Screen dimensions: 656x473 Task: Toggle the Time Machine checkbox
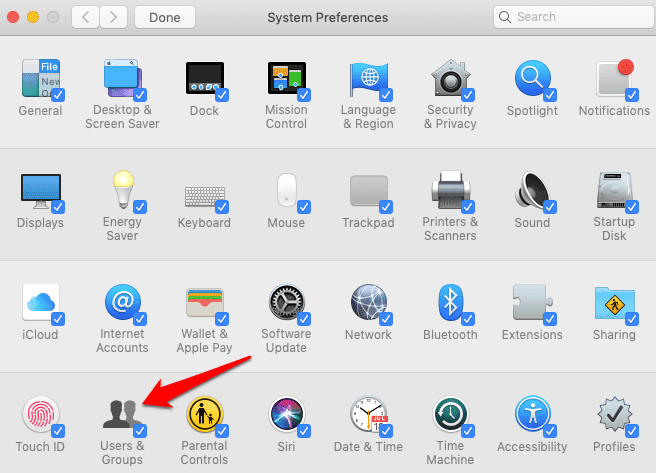click(x=468, y=431)
